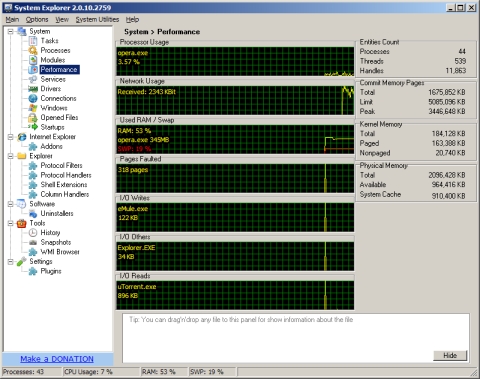Click the I/O Reads graph
Image resolution: width=480 pixels, height=379 pixels.
click(235, 295)
